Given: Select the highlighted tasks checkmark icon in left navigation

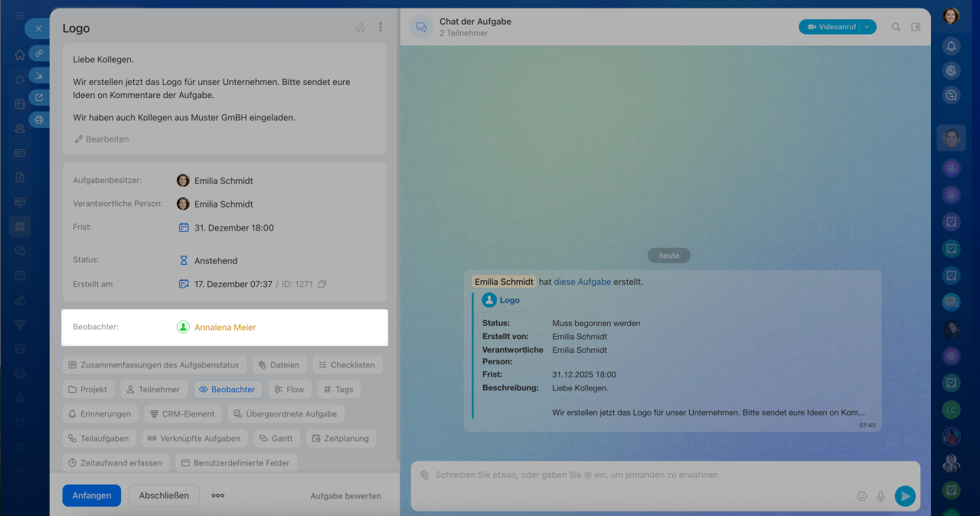Looking at the screenshot, I should coord(20,227).
